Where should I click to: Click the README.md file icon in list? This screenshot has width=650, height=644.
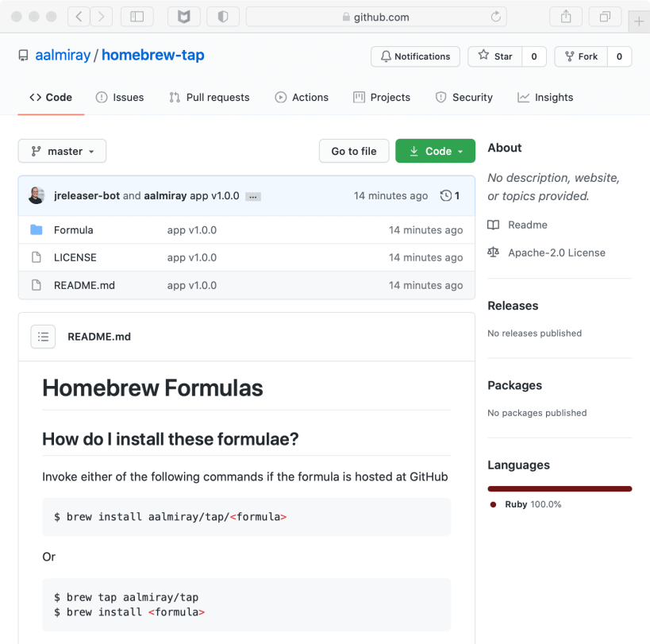click(37, 285)
